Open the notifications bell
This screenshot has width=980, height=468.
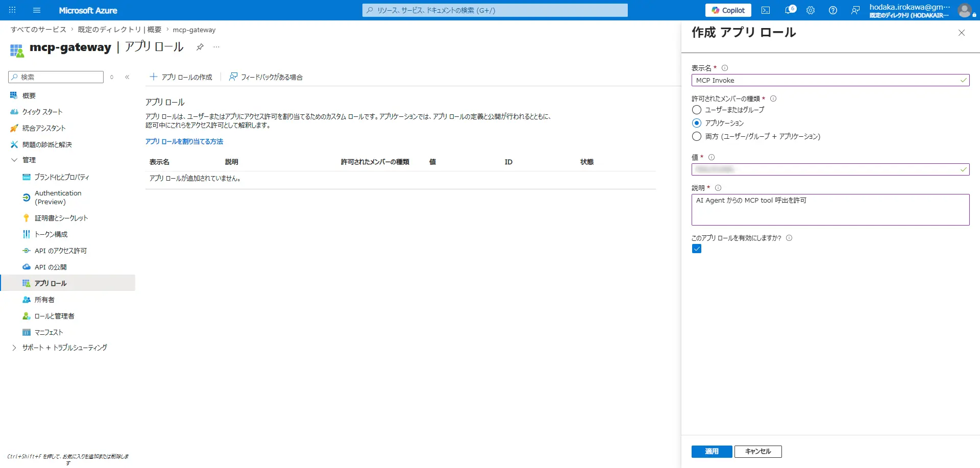pos(789,10)
